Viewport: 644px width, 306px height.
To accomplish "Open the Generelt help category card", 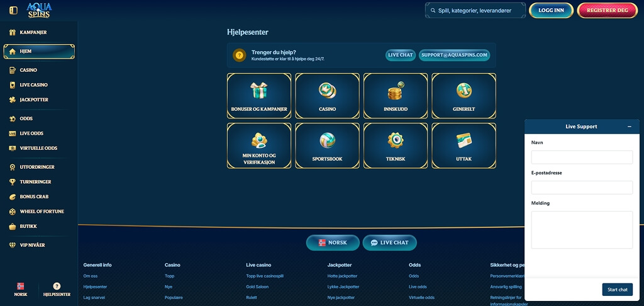I will click(464, 96).
